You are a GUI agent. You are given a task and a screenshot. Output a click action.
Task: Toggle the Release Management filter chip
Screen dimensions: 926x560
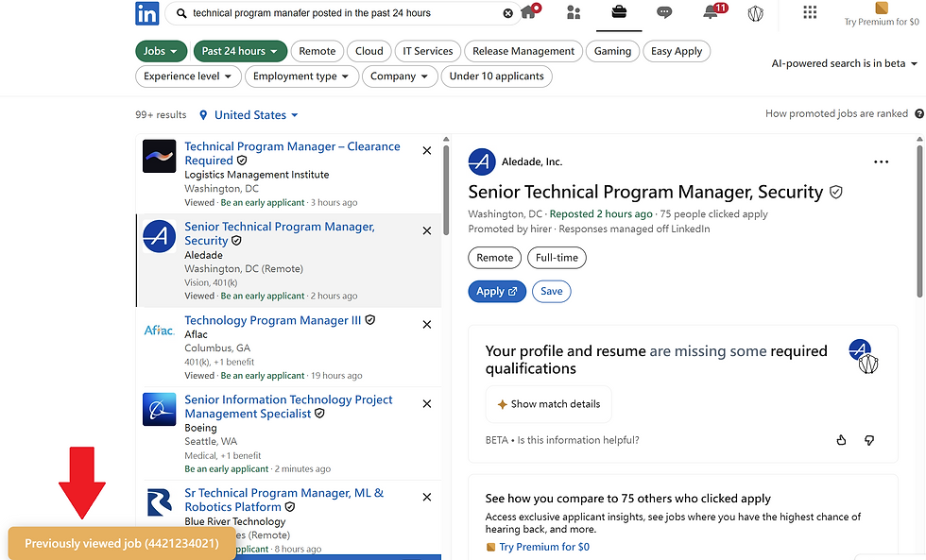point(523,51)
